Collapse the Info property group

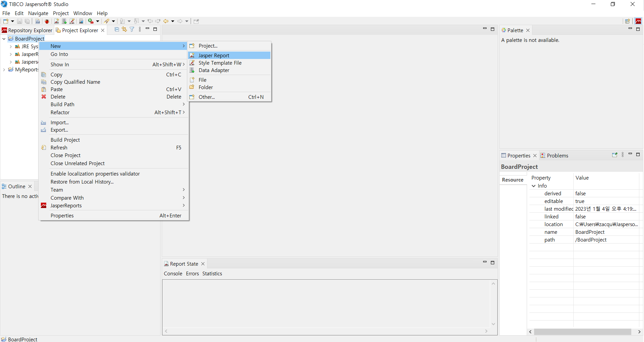534,186
